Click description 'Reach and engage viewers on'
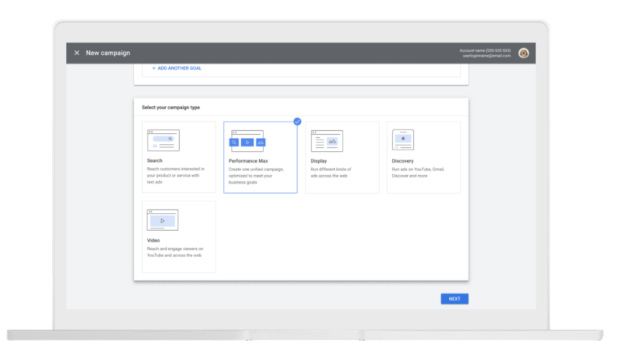The width and height of the screenshot is (621, 364). 174,249
